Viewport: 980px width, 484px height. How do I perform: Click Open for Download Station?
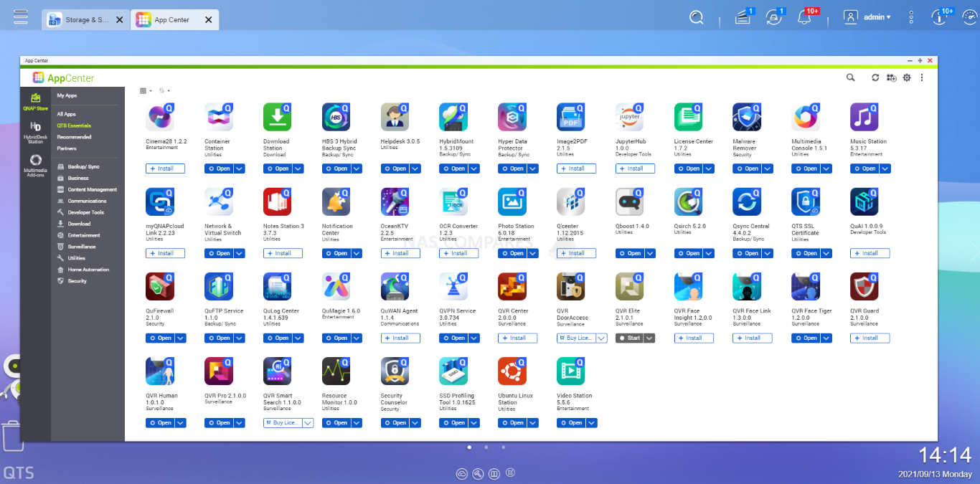(278, 169)
